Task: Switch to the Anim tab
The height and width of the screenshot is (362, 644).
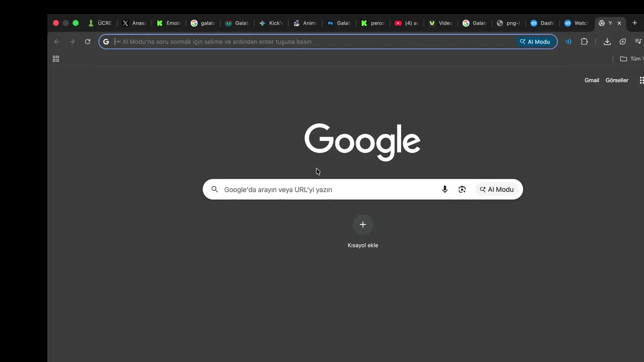Action: coord(305,23)
